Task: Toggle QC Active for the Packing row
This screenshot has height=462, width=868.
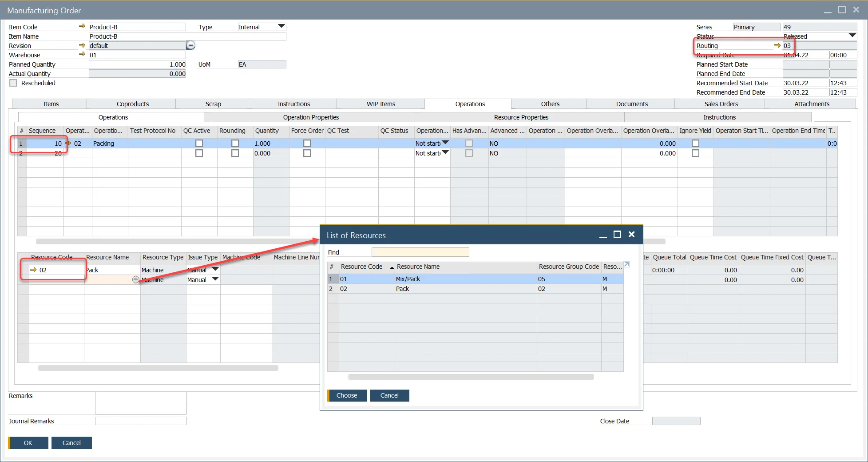Action: pyautogui.click(x=199, y=143)
